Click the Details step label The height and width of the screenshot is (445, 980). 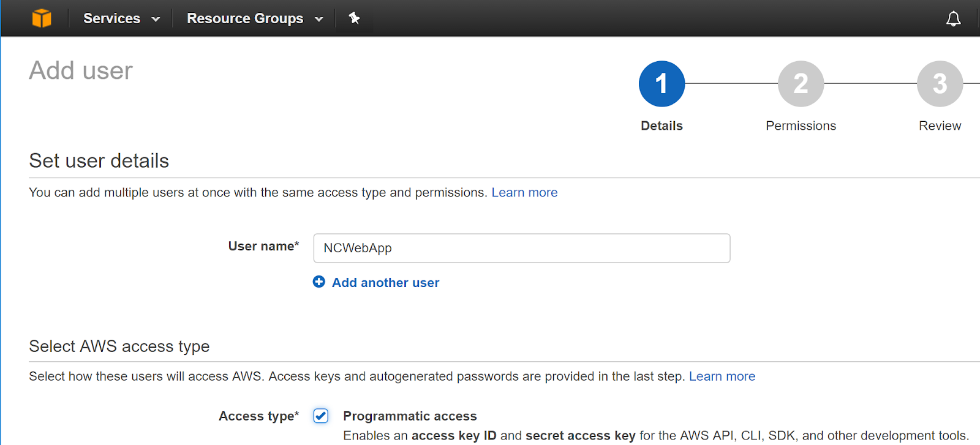coord(661,125)
